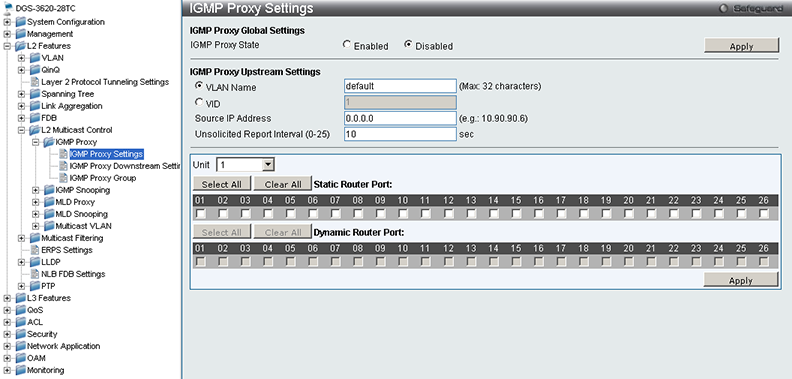
Task: Click the Link Aggregation folder icon
Action: 34,106
